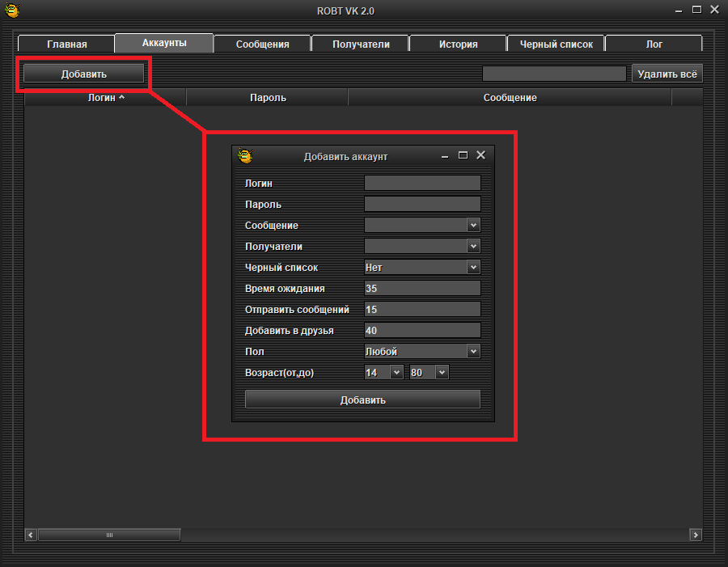Expand the Черный список dropdown showing Нет
Viewport: 728px width, 567px height.
pyautogui.click(x=473, y=268)
